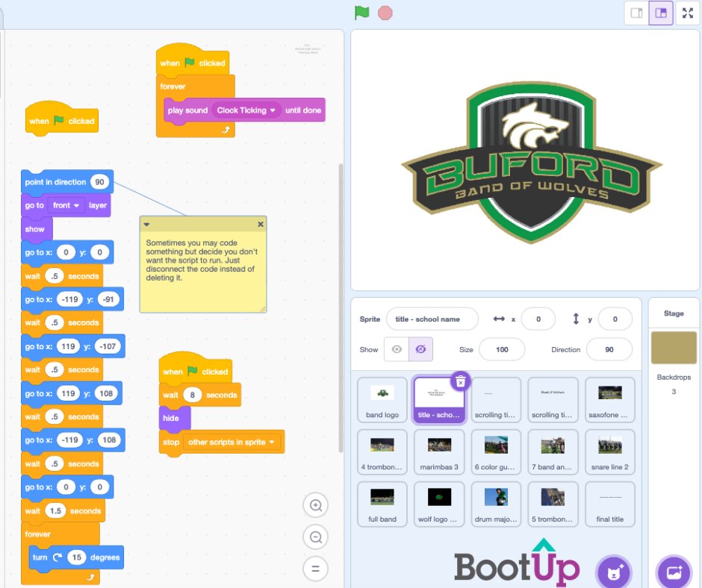Click the wait 8 seconds value
The height and width of the screenshot is (588, 702).
(x=193, y=395)
